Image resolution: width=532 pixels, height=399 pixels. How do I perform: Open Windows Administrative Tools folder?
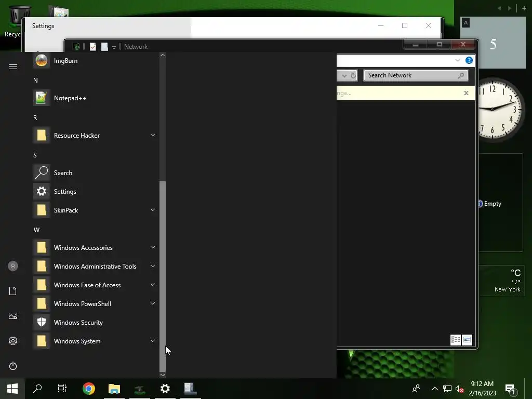(x=95, y=266)
